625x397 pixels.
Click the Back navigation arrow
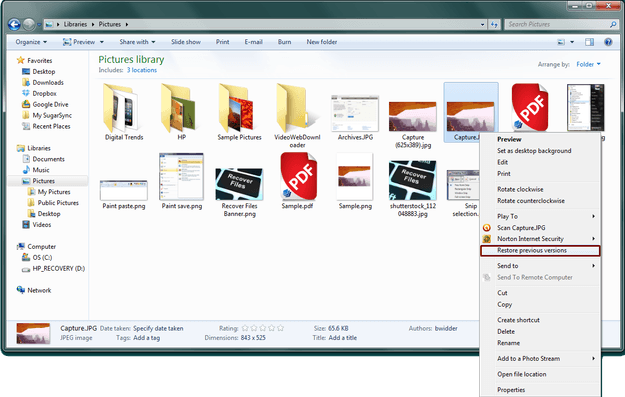point(14,25)
